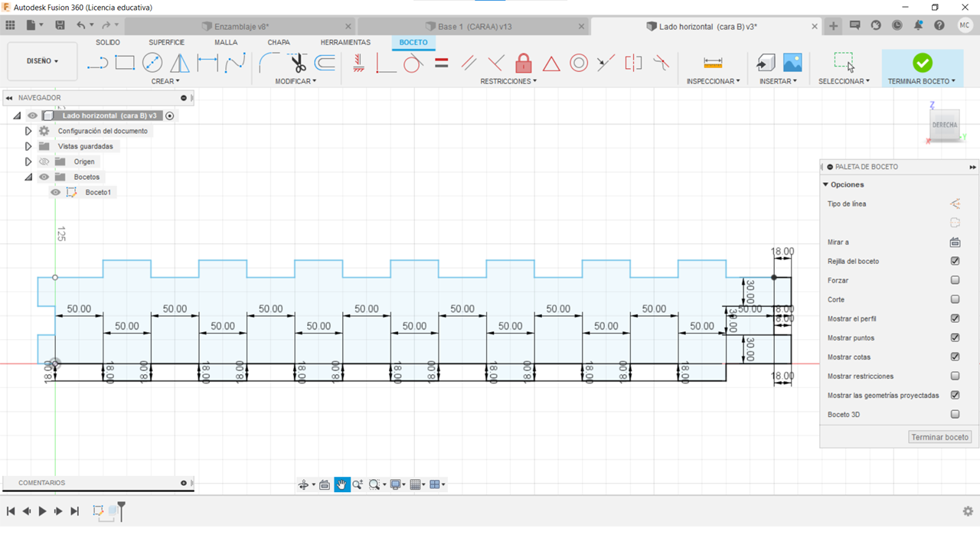
Task: Activate the Trim scissors tool
Action: [x=297, y=63]
